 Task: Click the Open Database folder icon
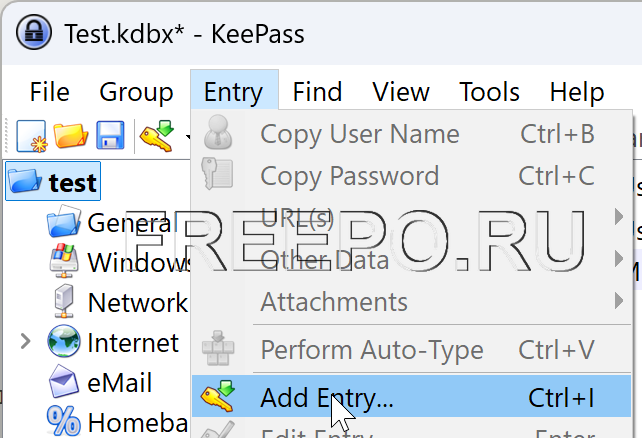pyautogui.click(x=70, y=135)
